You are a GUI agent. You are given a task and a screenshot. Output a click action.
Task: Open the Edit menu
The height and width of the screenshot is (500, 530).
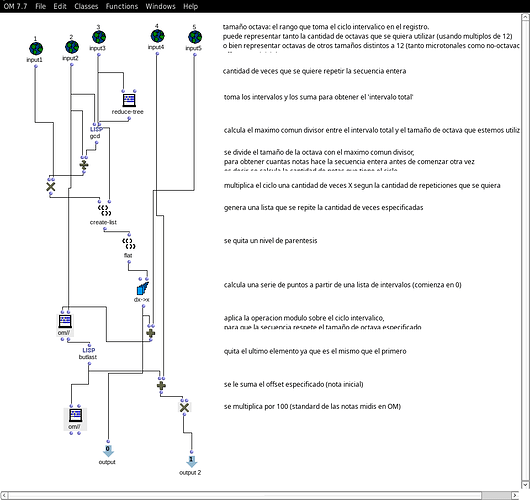click(60, 6)
